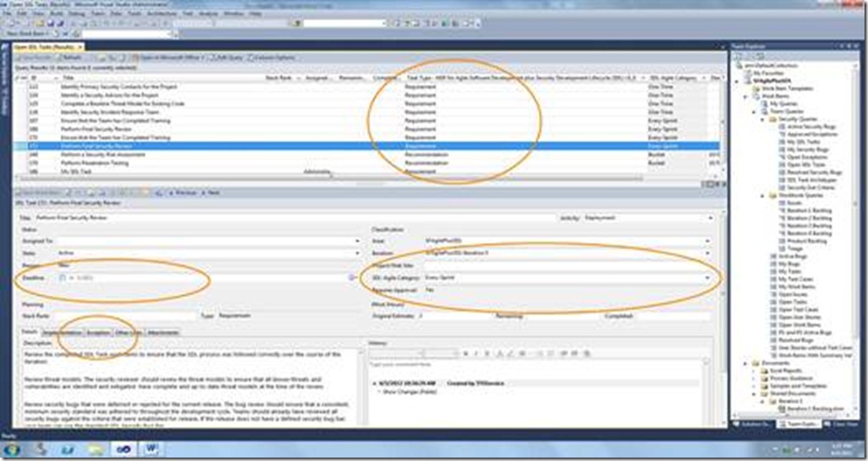Click Edit Query in results toolbar
The height and width of the screenshot is (461, 868).
(227, 58)
